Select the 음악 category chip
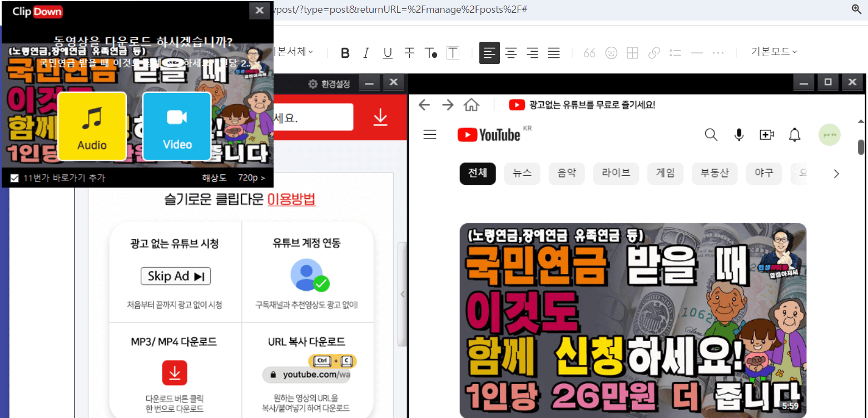The height and width of the screenshot is (418, 868). 567,173
